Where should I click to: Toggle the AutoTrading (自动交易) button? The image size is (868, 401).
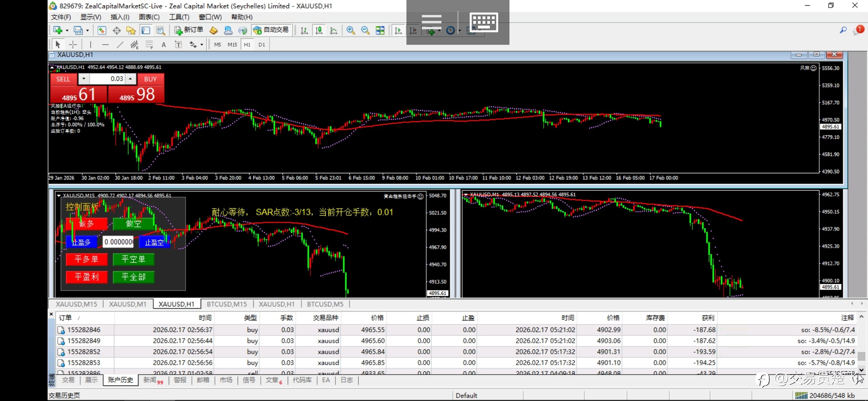(x=271, y=30)
